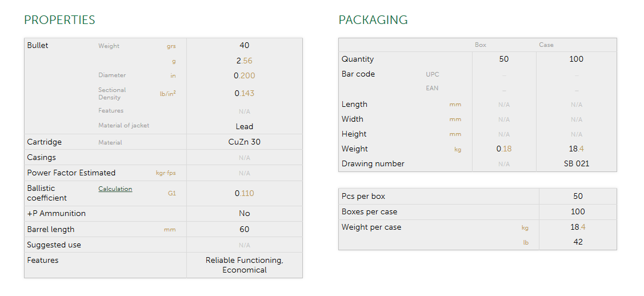
Task: Select the bullet weight value 2.56 g
Action: point(245,61)
